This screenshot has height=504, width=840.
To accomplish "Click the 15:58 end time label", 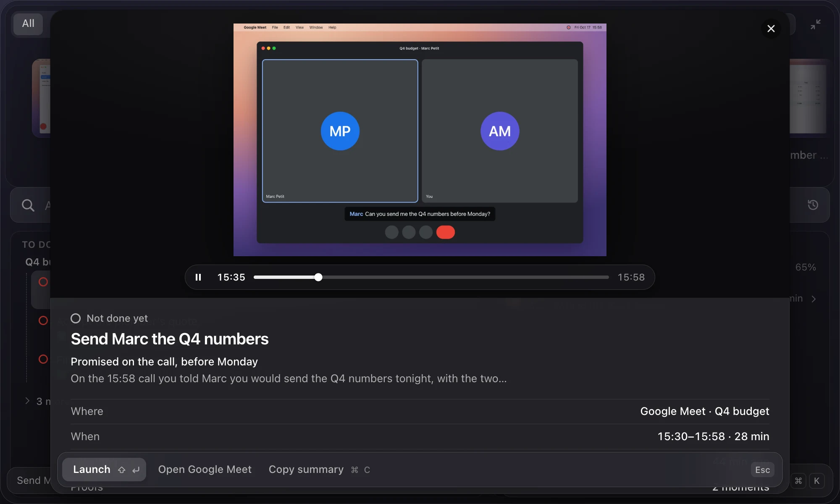I will click(631, 277).
